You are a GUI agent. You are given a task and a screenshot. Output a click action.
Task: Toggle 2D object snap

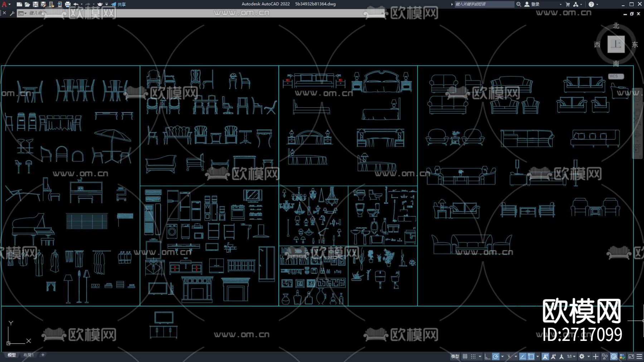[531, 357]
